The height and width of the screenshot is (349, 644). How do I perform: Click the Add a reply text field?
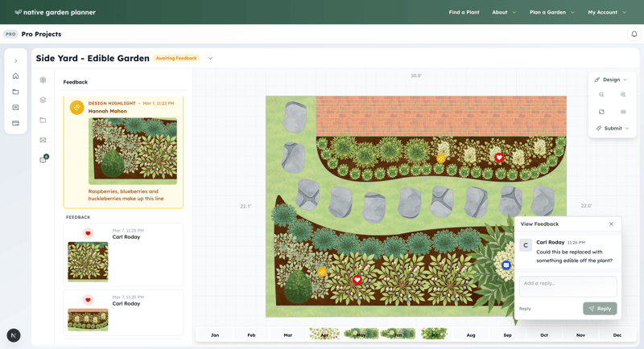point(568,284)
